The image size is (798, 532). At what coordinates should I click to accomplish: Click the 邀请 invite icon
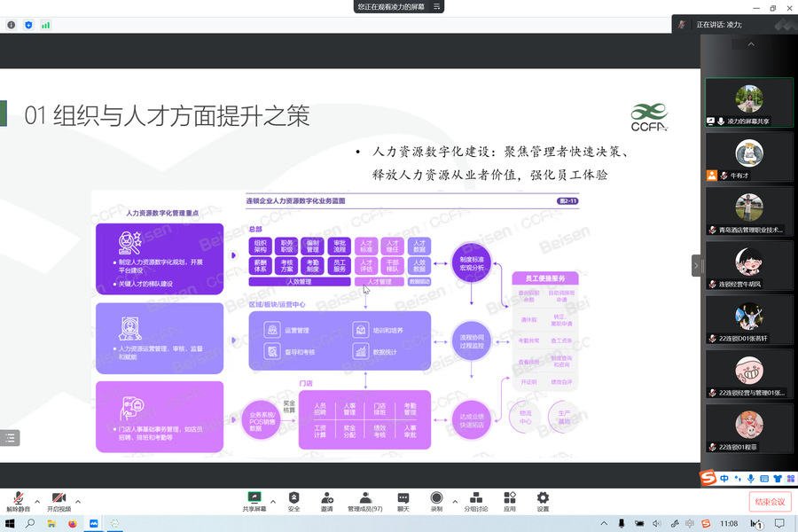click(327, 500)
